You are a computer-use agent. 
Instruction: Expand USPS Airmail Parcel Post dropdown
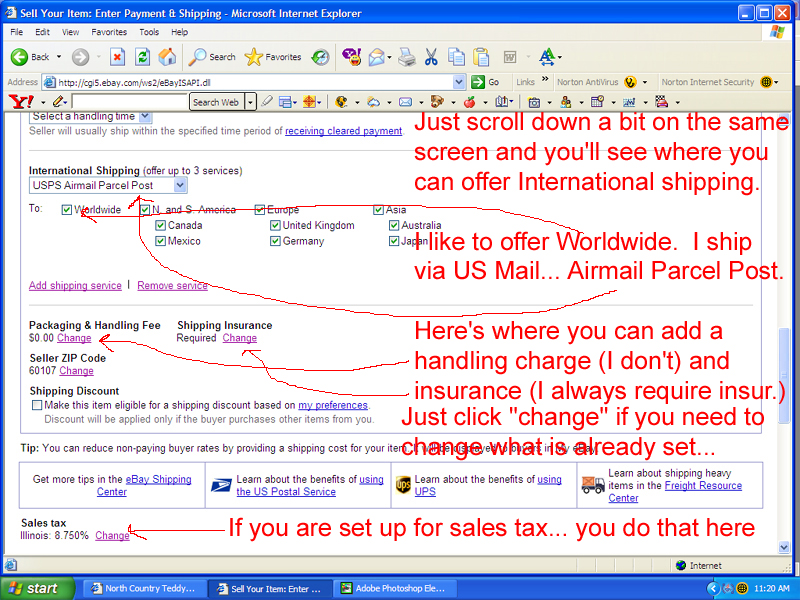click(180, 185)
